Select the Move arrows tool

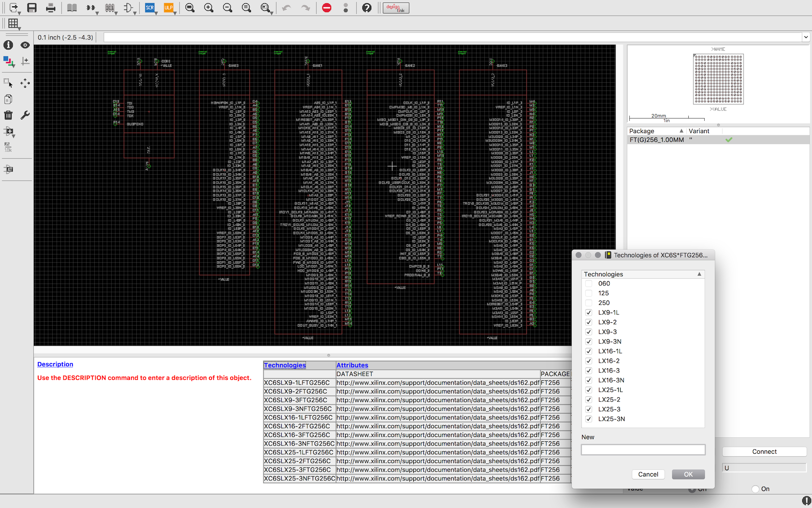point(25,83)
